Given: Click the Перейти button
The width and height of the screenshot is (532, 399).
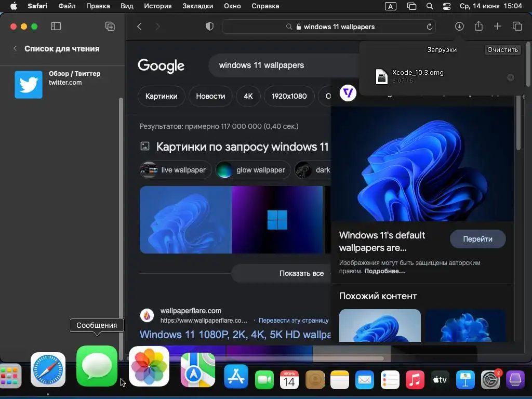Looking at the screenshot, I should [478, 239].
